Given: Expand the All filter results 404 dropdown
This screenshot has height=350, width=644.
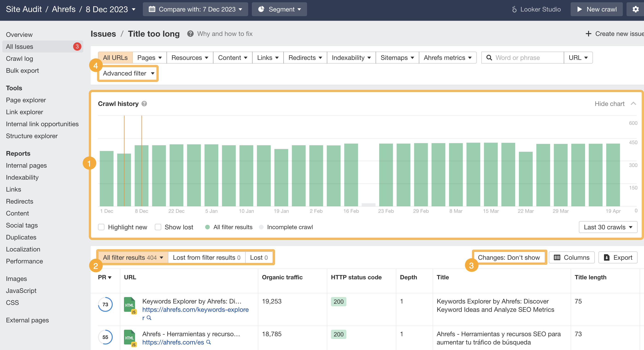Looking at the screenshot, I should pos(133,257).
